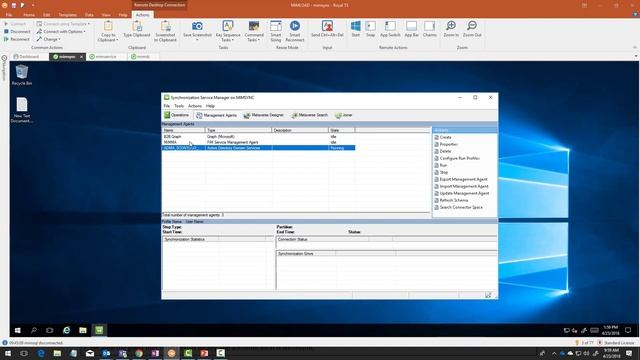Switch to Operations view

coord(176,115)
